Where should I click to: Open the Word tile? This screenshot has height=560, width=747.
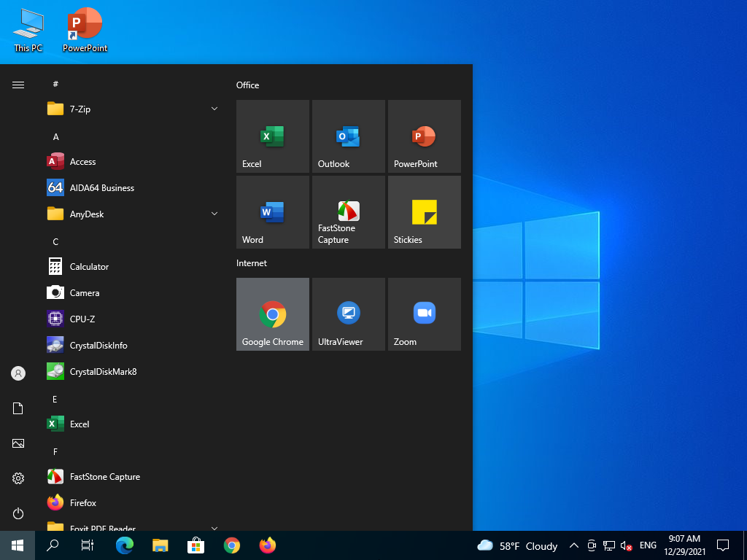pos(272,212)
